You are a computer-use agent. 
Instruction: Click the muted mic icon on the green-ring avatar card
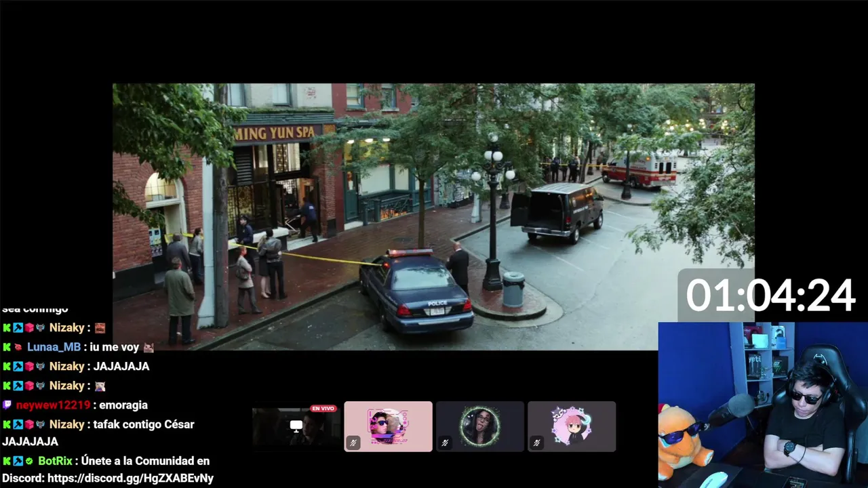(445, 443)
